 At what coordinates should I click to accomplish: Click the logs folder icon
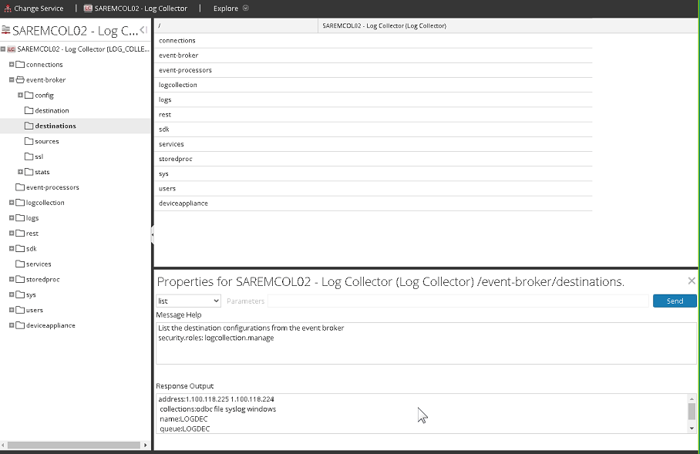[20, 218]
